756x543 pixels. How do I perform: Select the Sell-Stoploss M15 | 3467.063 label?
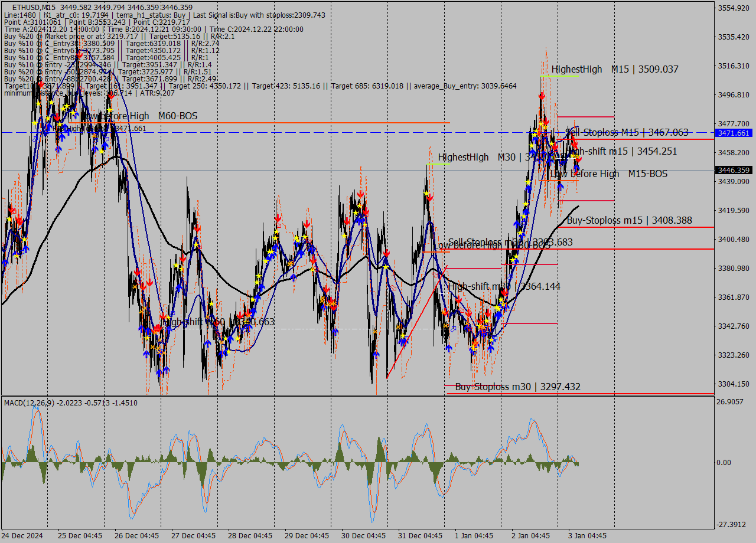pos(627,132)
